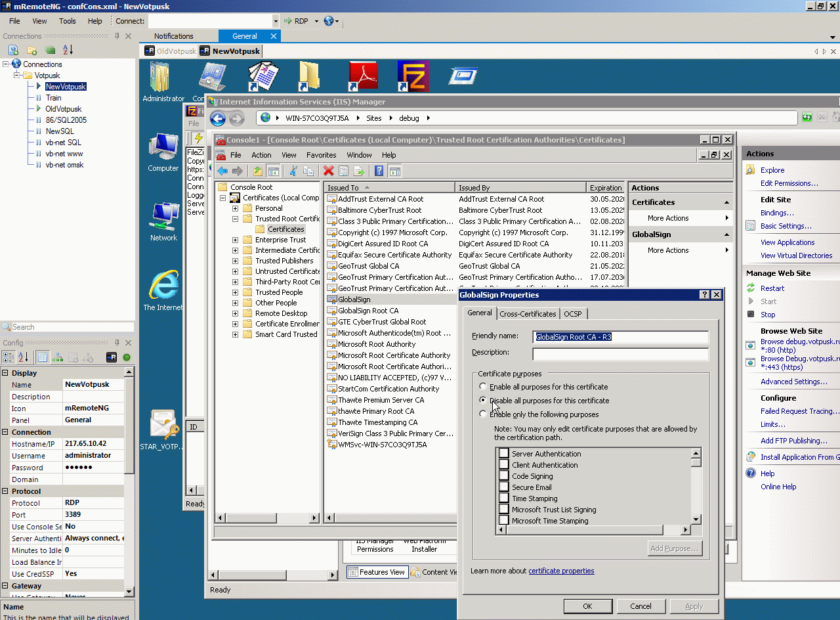Open the Connect address dropdown
840x620 pixels.
point(275,21)
